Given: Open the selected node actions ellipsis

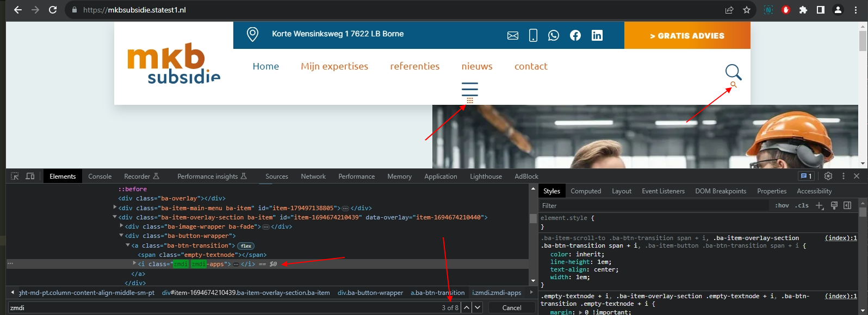Looking at the screenshot, I should [10, 263].
